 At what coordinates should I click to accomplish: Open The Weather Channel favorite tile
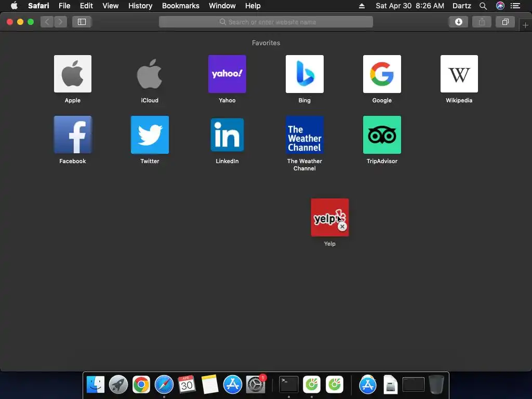click(304, 135)
